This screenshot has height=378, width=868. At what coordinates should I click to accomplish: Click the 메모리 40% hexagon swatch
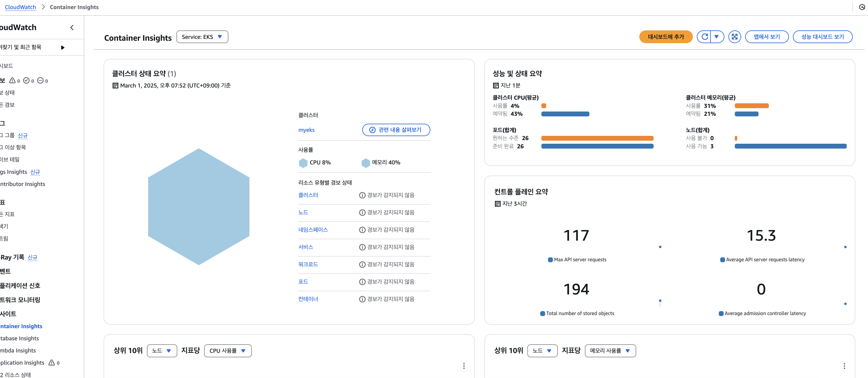pos(366,163)
